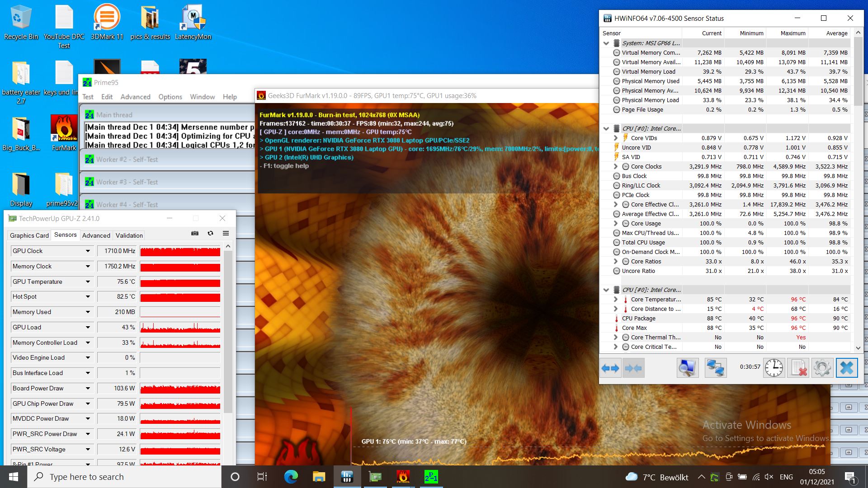Click HWiNFO taskbar icon
Viewport: 868px width, 488px height.
click(x=347, y=477)
